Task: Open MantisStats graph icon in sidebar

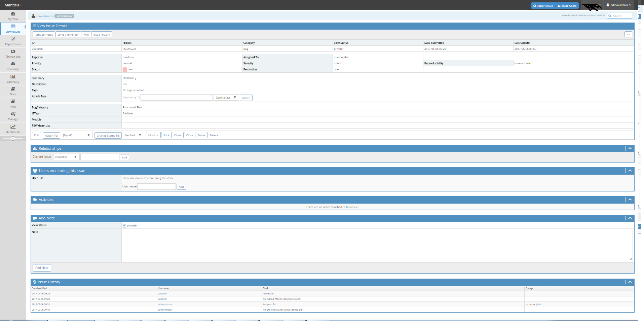Action: click(13, 127)
